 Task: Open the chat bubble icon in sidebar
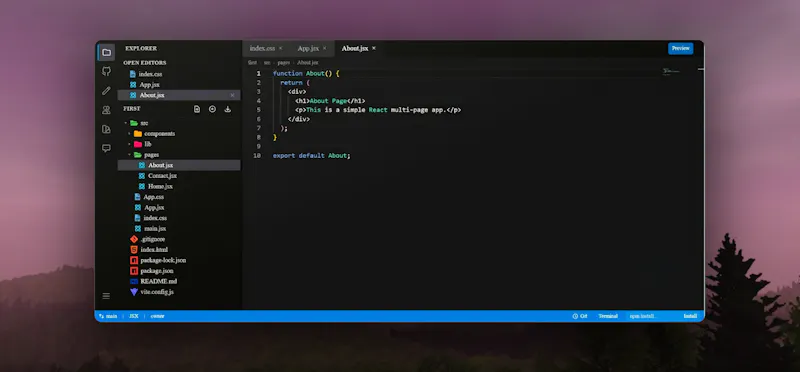click(106, 148)
